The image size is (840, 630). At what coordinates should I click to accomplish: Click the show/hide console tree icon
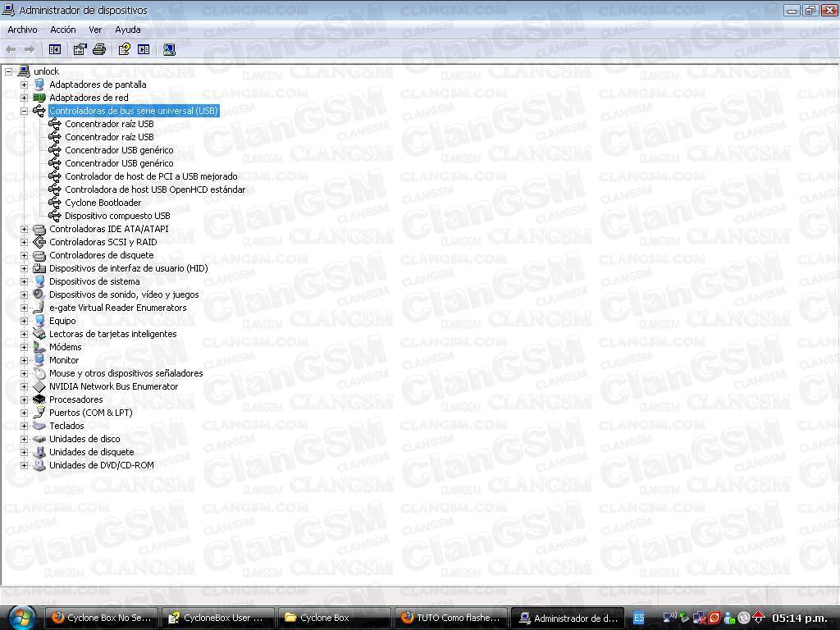tap(55, 50)
